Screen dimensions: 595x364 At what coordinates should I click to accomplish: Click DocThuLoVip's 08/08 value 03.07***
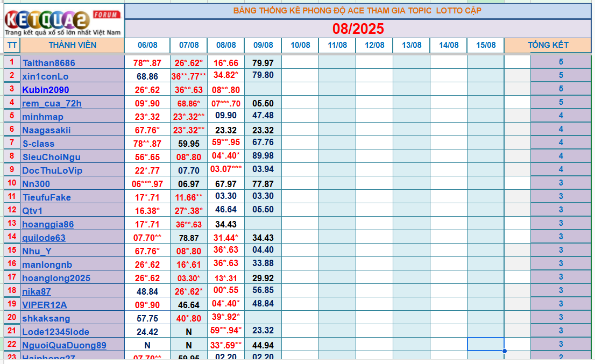point(226,169)
